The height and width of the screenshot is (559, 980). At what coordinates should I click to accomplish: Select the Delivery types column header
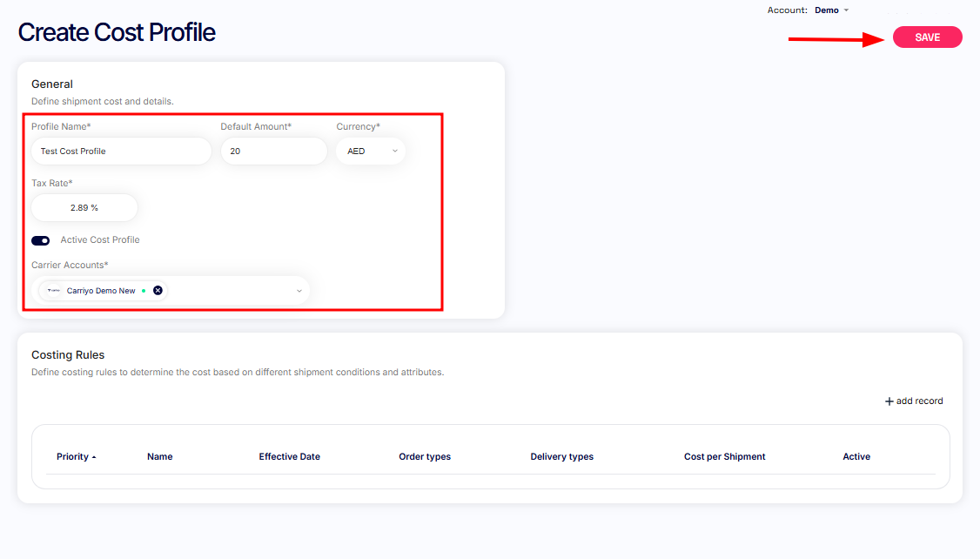(561, 457)
